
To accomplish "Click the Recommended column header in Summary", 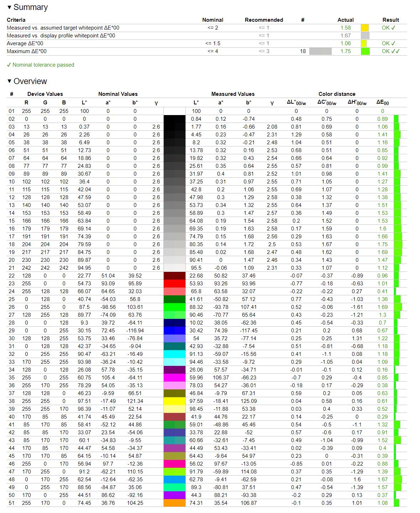I will (264, 20).
